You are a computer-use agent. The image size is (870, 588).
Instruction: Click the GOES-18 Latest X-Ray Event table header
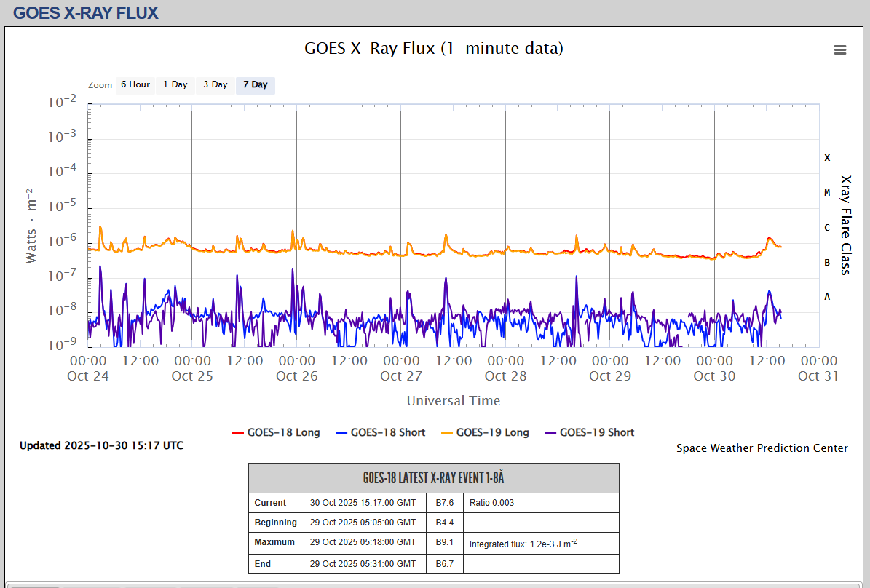pos(433,478)
